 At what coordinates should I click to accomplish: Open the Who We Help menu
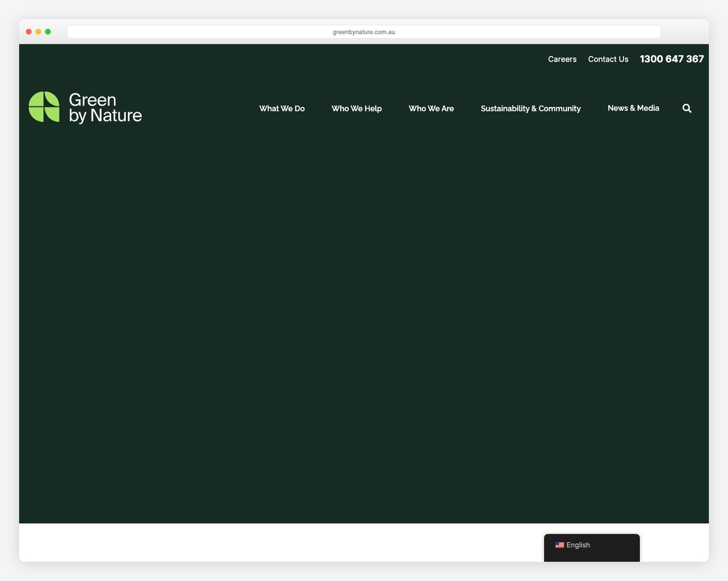coord(356,109)
